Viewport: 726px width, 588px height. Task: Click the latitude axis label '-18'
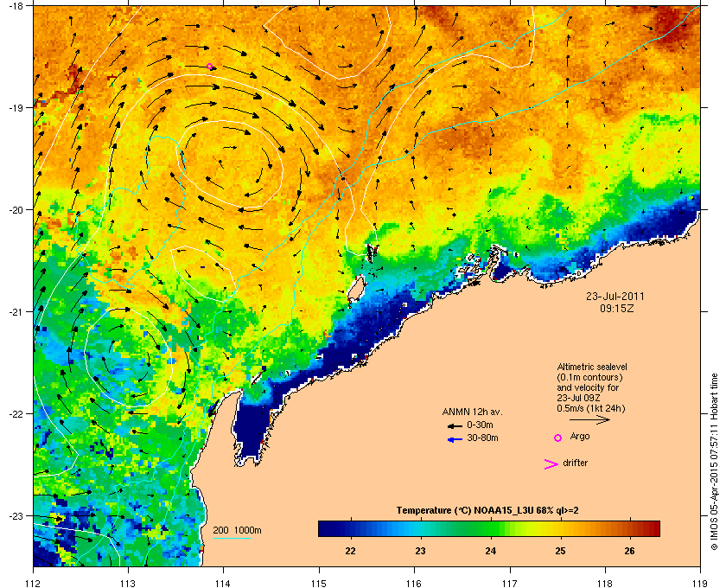tap(16, 5)
